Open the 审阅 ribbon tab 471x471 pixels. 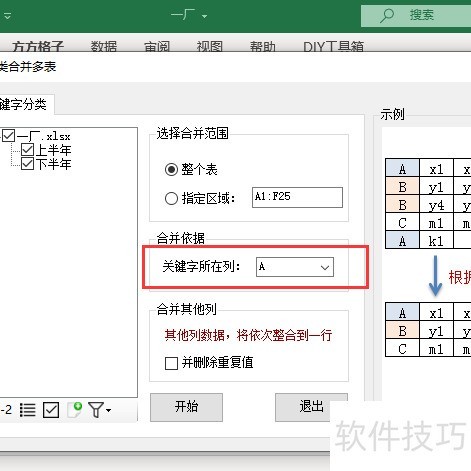[x=157, y=46]
